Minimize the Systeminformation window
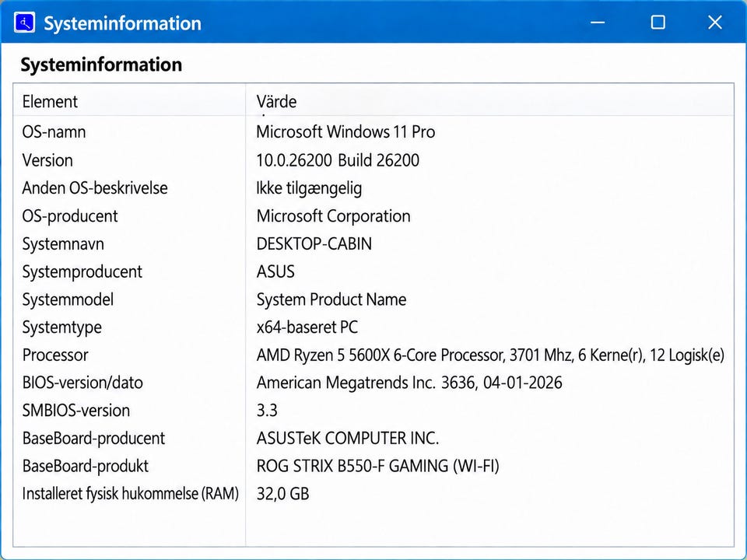Image resolution: width=747 pixels, height=560 pixels. [598, 23]
